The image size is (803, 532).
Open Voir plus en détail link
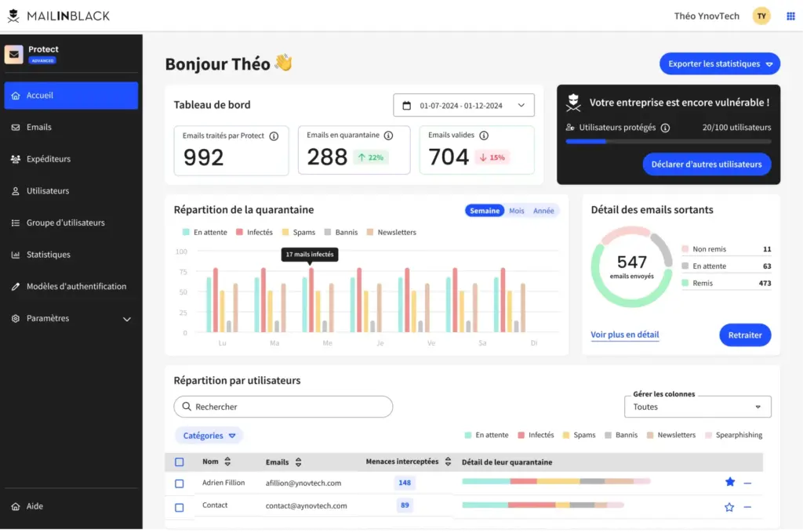tap(624, 335)
